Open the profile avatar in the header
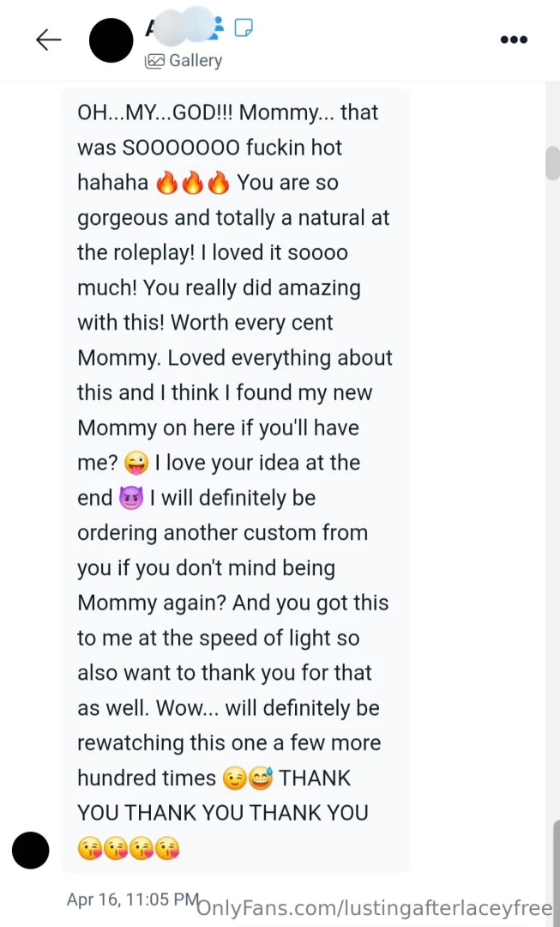Viewport: 560px width, 927px height. [111, 40]
